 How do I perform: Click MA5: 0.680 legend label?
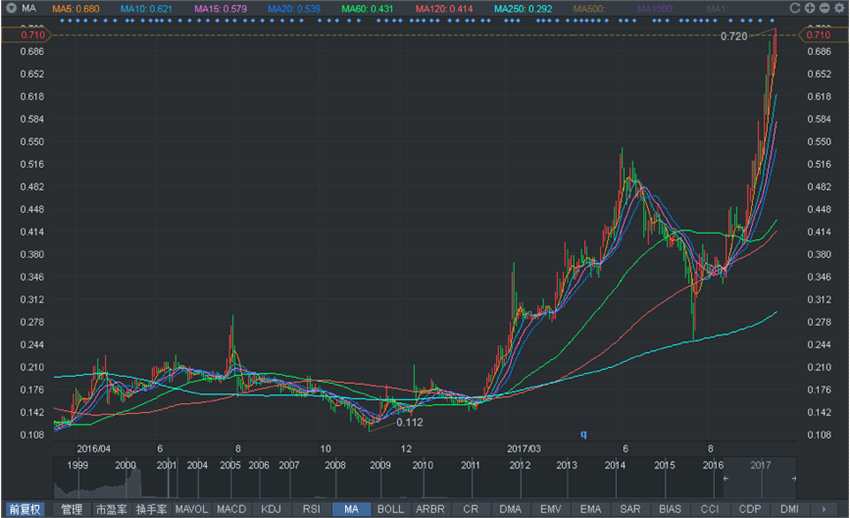coord(76,9)
